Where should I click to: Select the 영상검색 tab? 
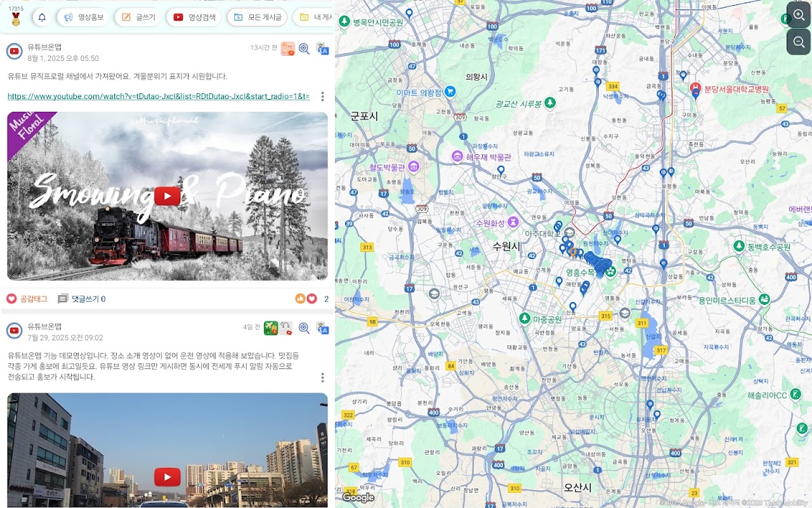pyautogui.click(x=194, y=17)
